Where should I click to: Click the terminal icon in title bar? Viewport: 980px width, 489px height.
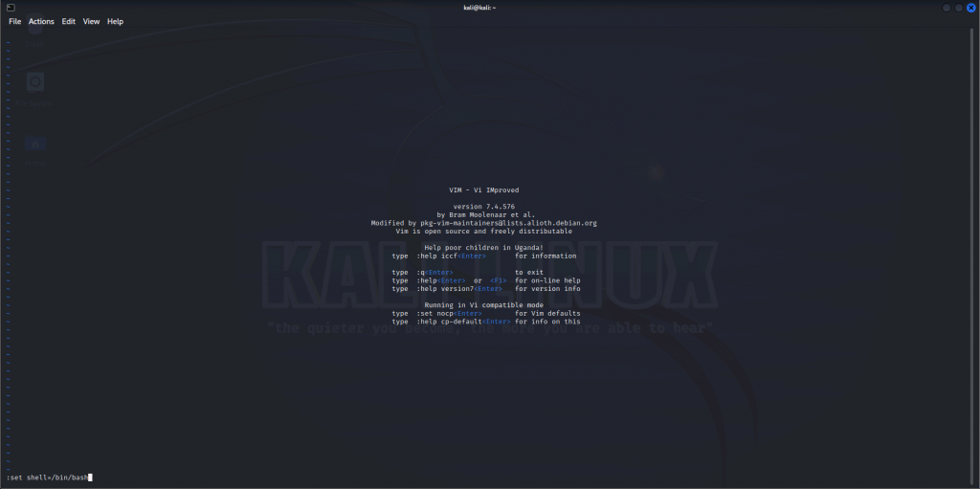[11, 8]
